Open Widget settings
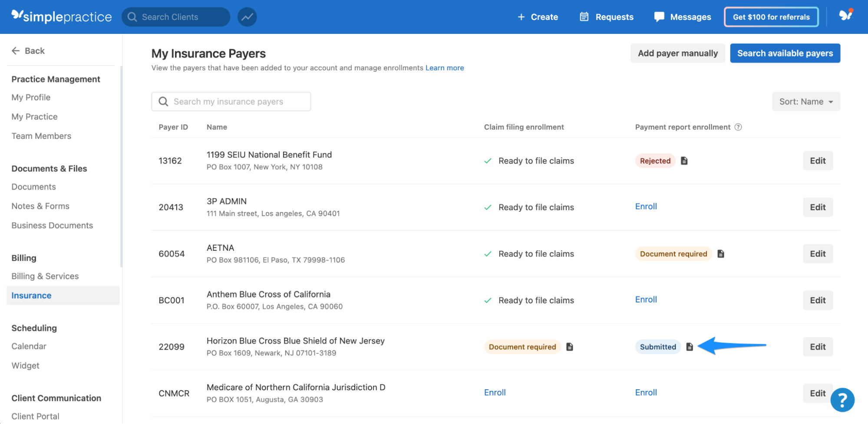 click(x=25, y=365)
